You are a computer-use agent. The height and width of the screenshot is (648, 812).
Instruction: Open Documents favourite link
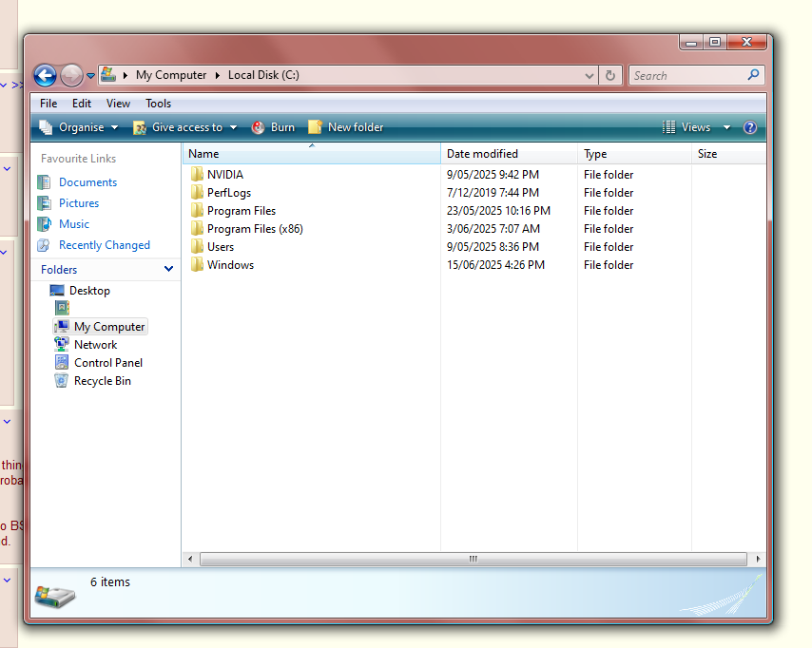88,182
